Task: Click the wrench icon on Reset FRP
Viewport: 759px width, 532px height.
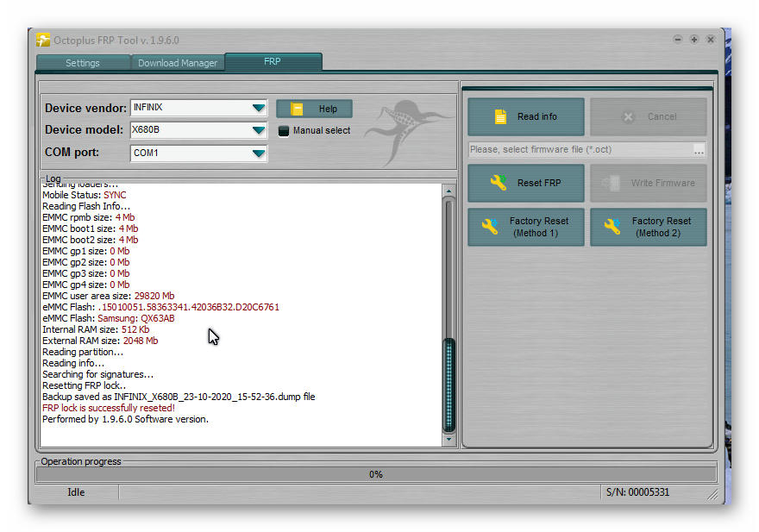Action: pyautogui.click(x=499, y=183)
